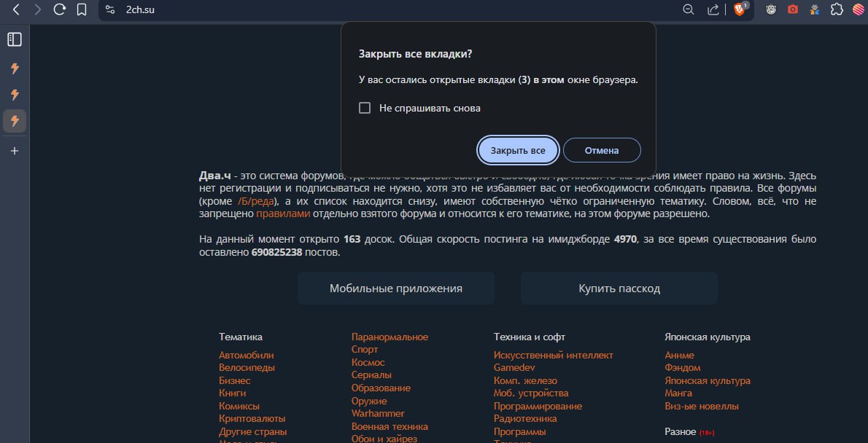Open the 'Обои и хайрез' board link
The width and height of the screenshot is (868, 443).
[x=384, y=439]
